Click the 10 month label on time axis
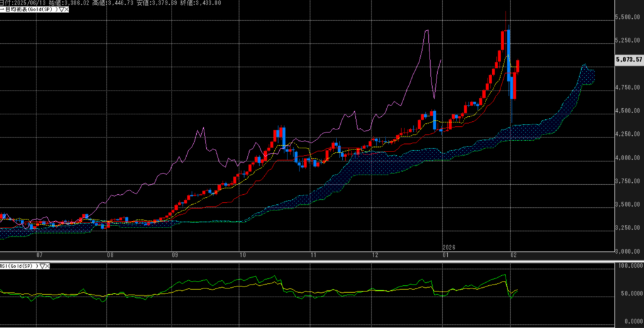 click(243, 255)
